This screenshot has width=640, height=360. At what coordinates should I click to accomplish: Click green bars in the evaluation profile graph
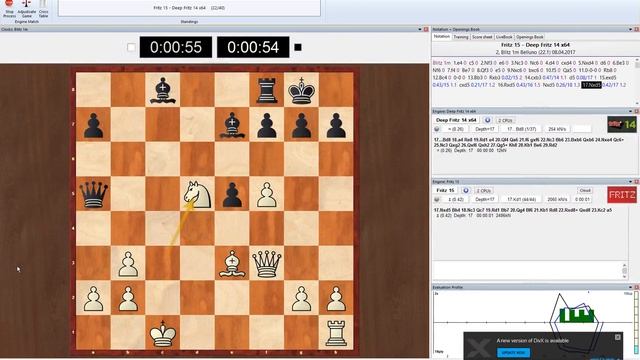point(577,315)
